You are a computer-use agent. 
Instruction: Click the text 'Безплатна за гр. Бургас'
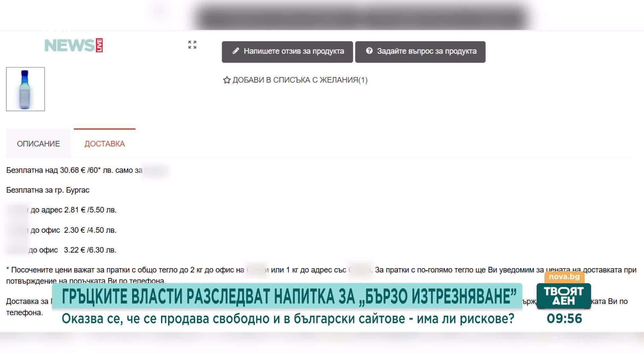(x=48, y=190)
